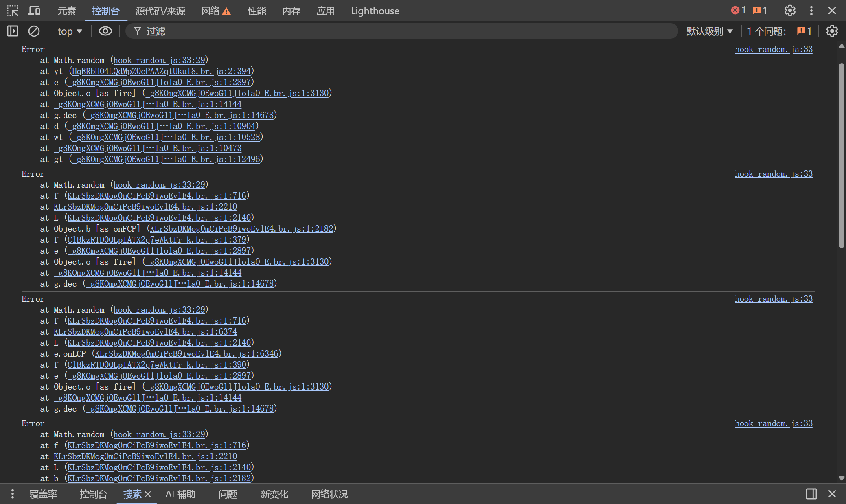Open the wt frame link js:1:10528

point(166,137)
